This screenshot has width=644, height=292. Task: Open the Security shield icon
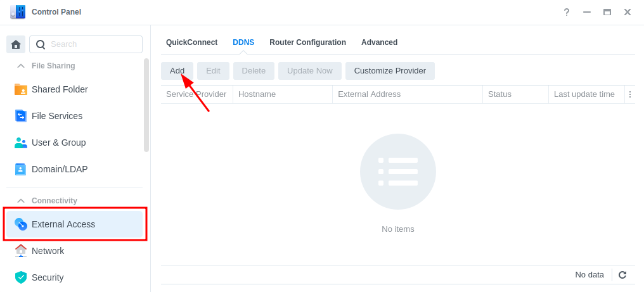point(20,277)
